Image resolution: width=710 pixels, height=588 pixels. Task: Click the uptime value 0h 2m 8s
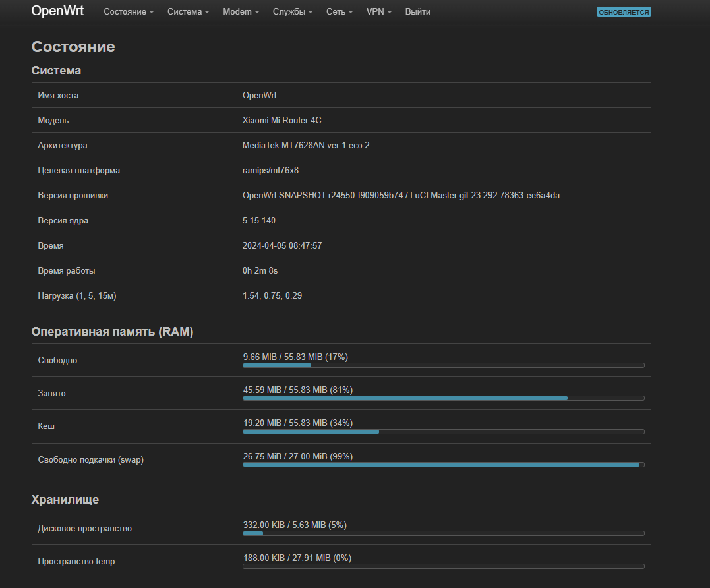pos(260,270)
